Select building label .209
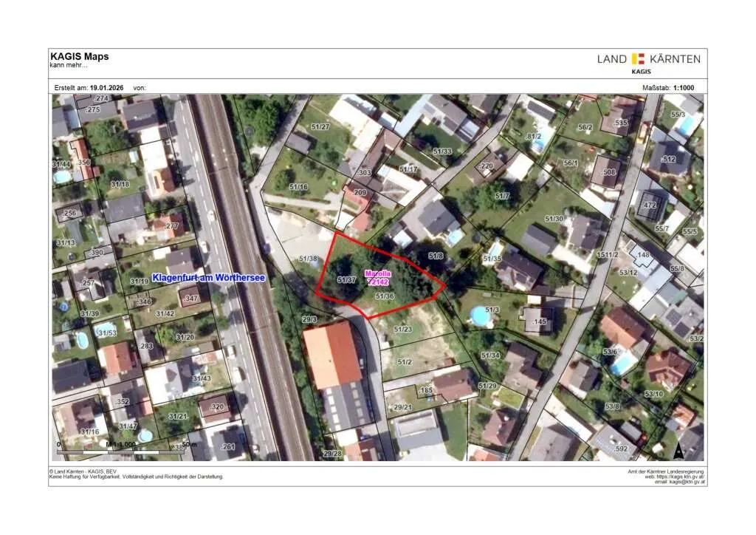 [360, 192]
